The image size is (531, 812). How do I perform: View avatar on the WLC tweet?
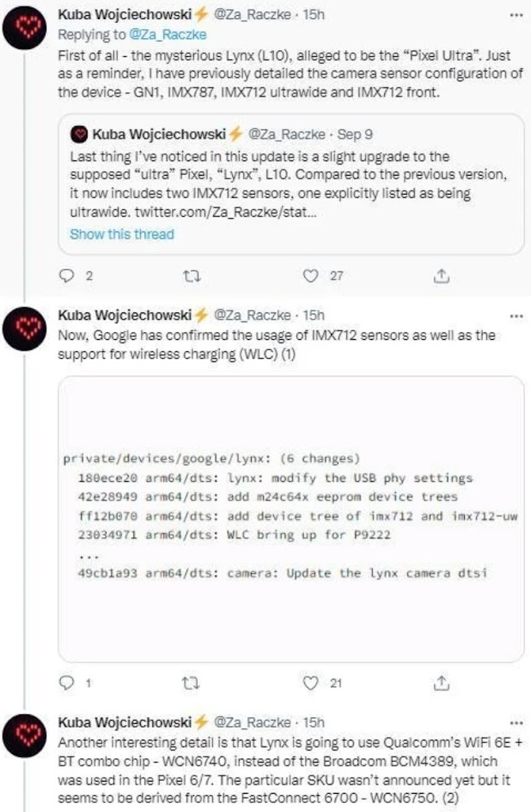pos(24,329)
